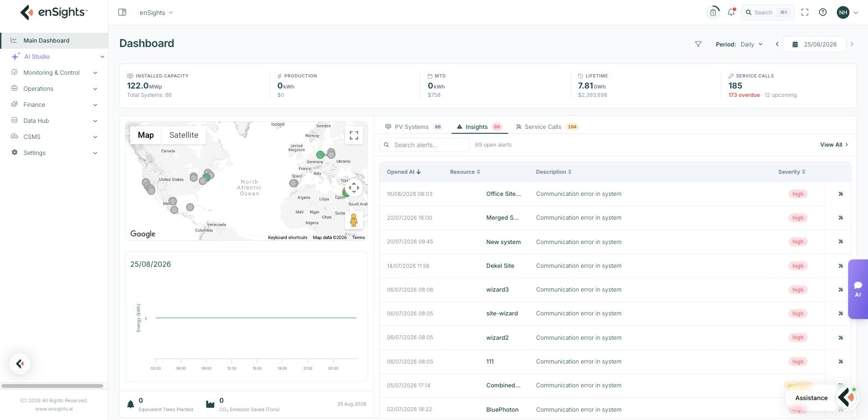
Task: Toggle the sidebar collapse icon
Action: (122, 12)
